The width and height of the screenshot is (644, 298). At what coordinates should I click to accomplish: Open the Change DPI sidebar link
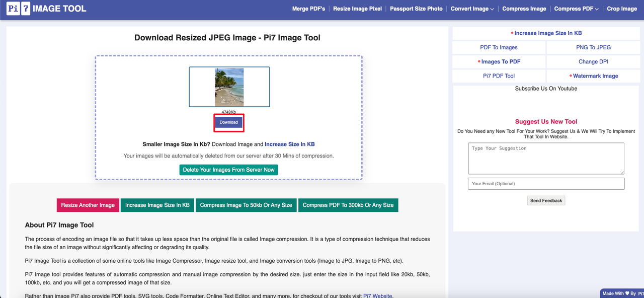coord(593,61)
